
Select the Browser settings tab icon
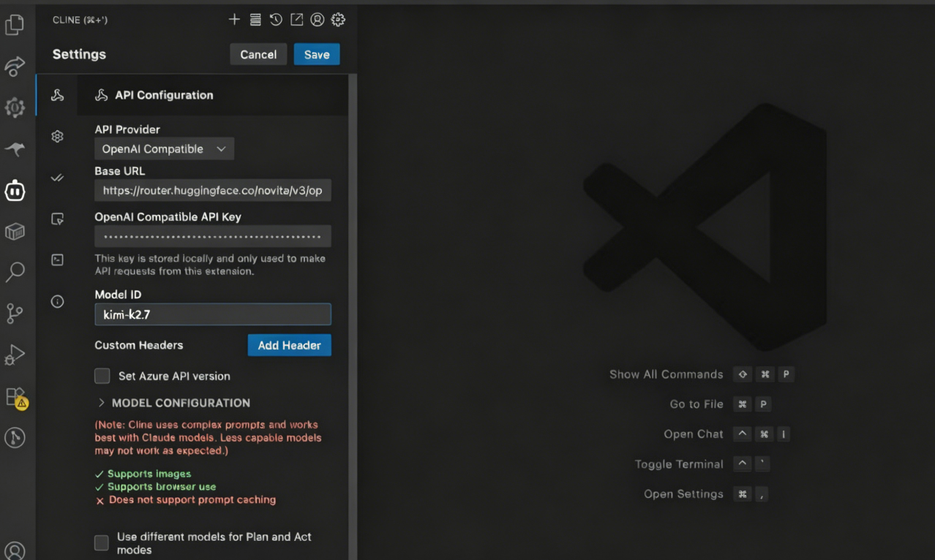coord(57,219)
